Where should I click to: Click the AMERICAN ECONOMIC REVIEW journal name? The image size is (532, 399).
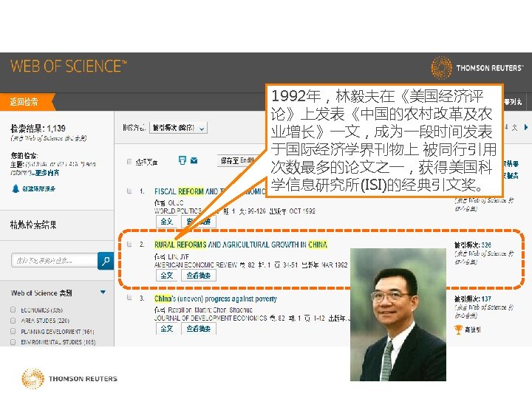click(x=196, y=265)
